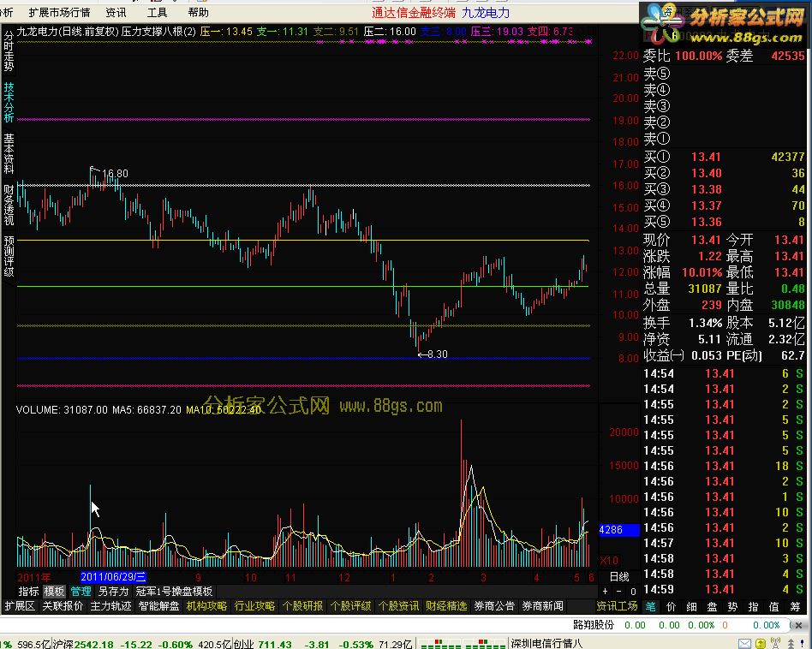Click the market breadth red-green indicator bars

click(463, 644)
